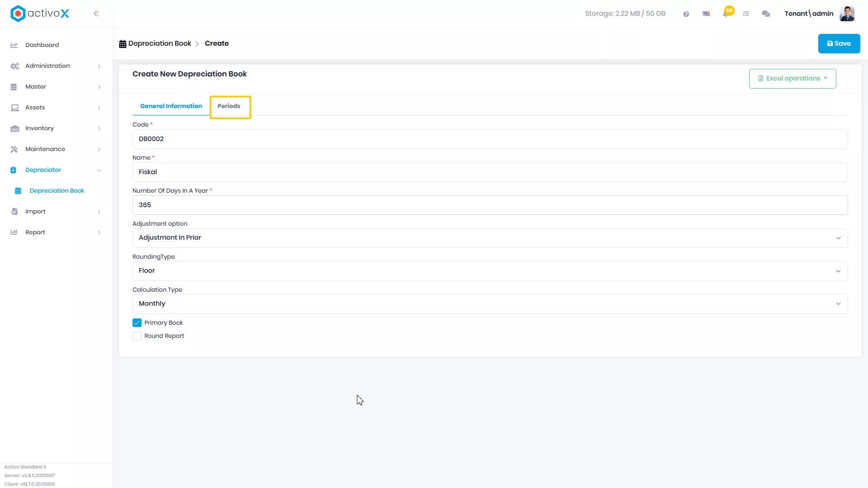Screen dimensions: 868x488
Task: Open the Depreciation Book sidebar item
Action: tap(57, 191)
